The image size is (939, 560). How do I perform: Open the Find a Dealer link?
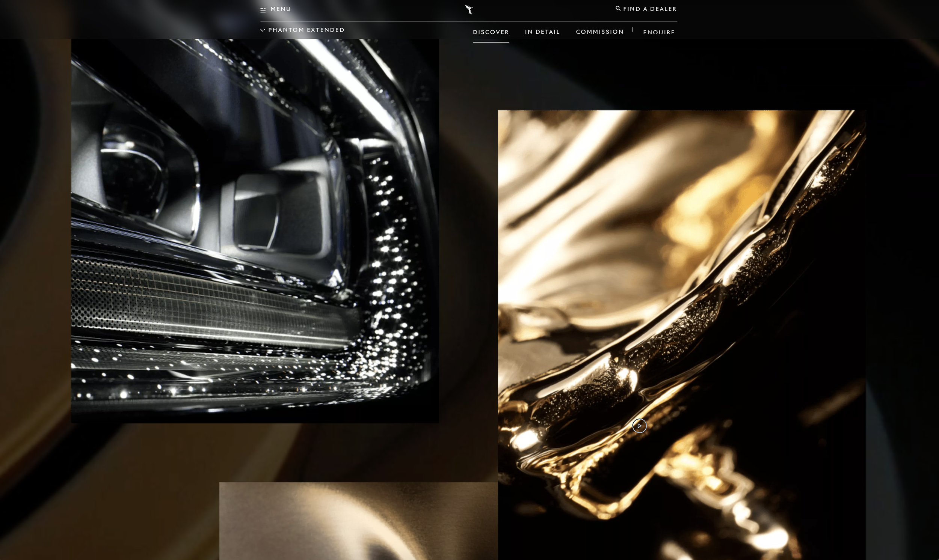(649, 9)
